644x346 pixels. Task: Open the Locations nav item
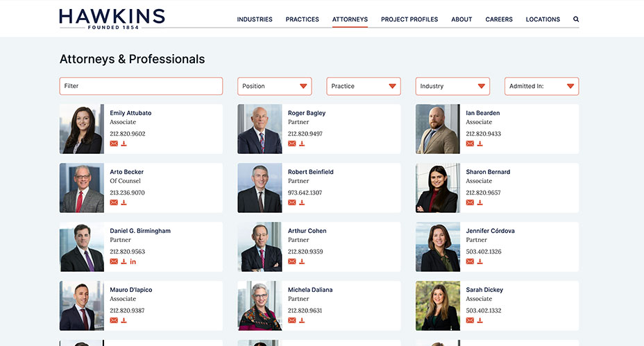[543, 19]
